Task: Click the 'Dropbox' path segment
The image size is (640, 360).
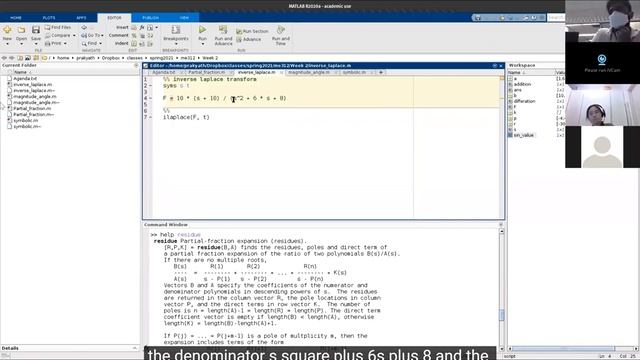Action: pyautogui.click(x=111, y=58)
